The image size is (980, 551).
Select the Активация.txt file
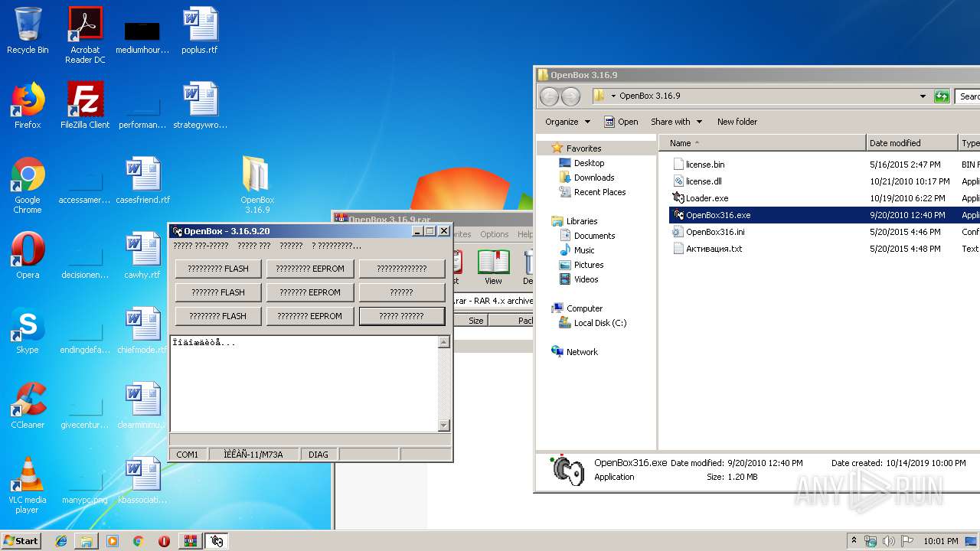pos(714,249)
